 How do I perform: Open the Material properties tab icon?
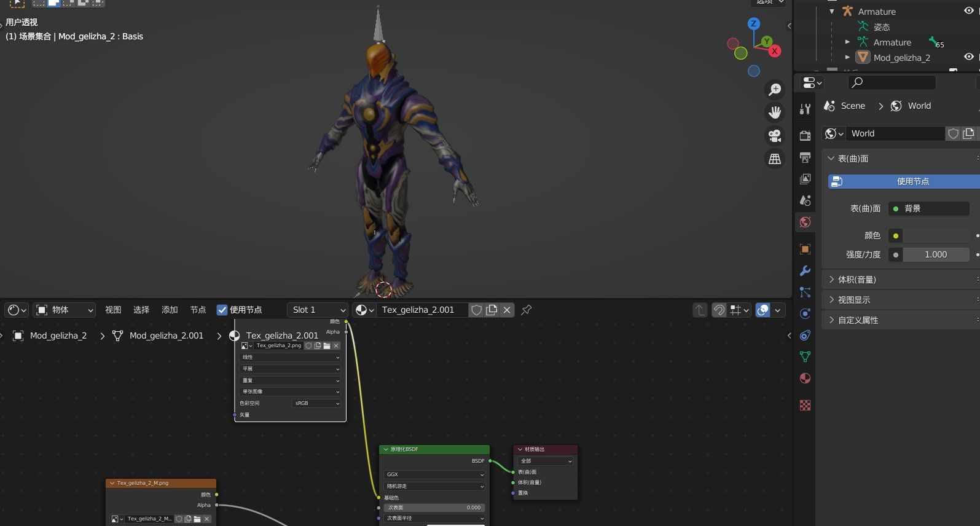pos(805,379)
